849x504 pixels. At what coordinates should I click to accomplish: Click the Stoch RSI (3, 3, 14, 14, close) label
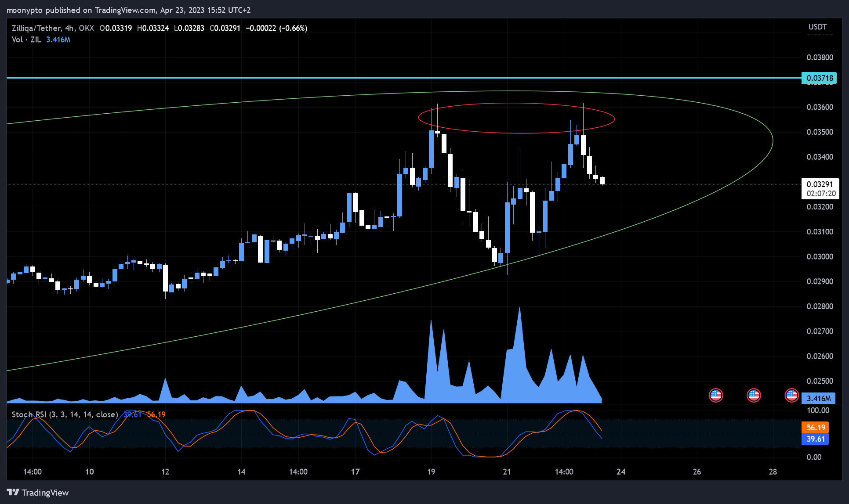click(65, 414)
